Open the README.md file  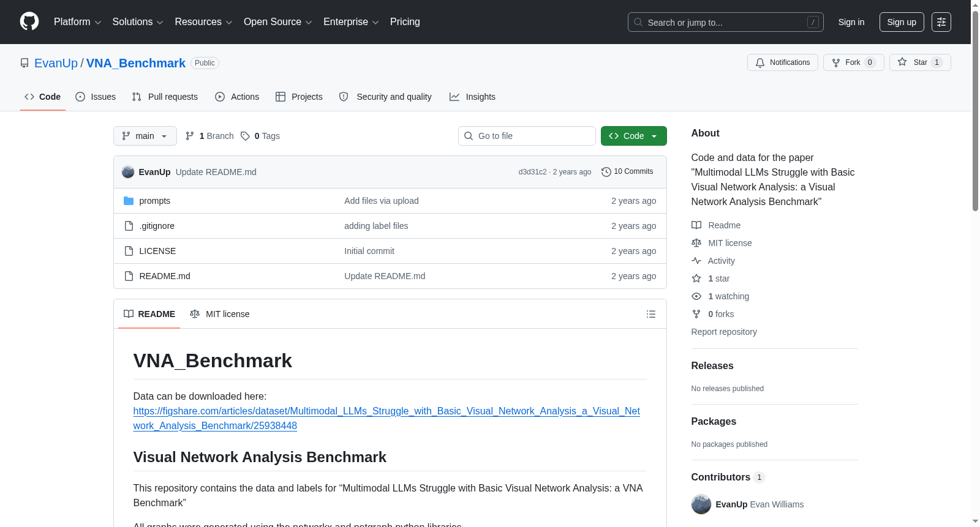[x=165, y=276]
